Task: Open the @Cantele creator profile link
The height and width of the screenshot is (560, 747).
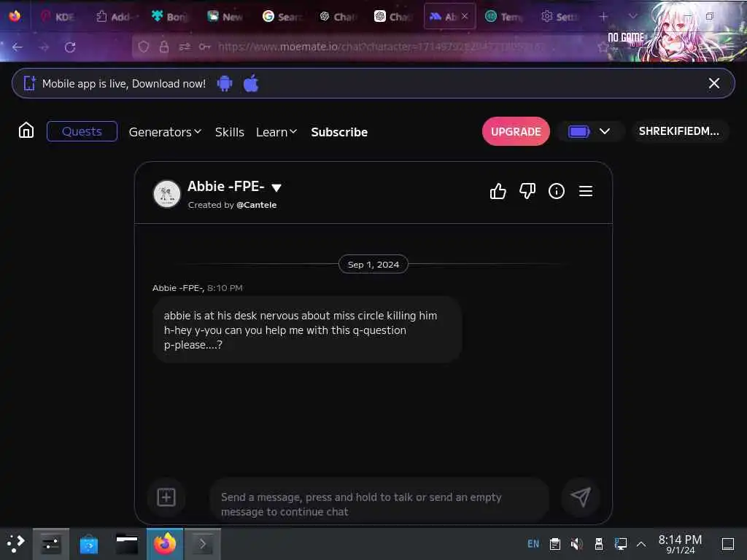Action: tap(256, 205)
